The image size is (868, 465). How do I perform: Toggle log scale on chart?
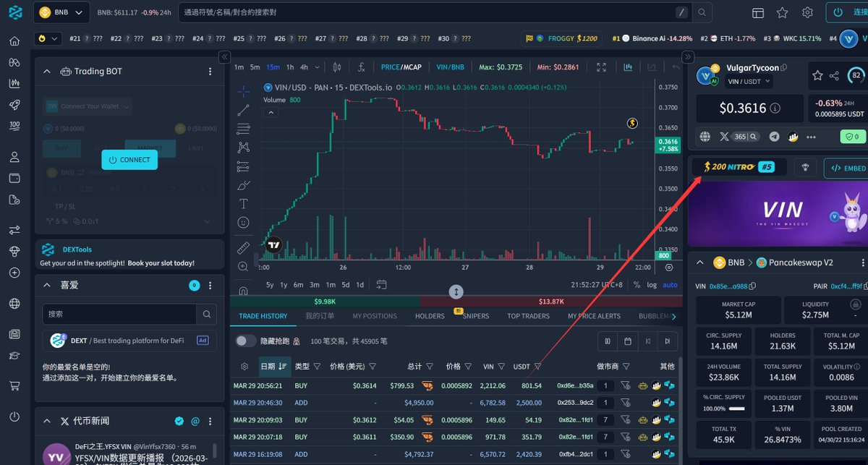pos(652,284)
